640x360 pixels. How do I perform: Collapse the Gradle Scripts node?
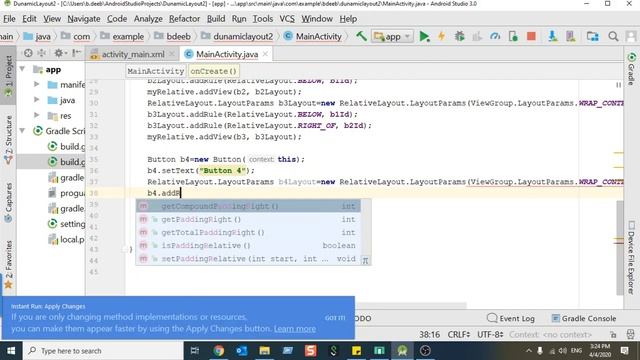click(23, 131)
